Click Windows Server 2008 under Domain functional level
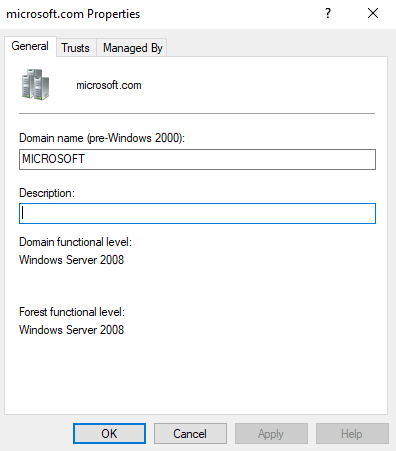The image size is (396, 451). click(71, 260)
